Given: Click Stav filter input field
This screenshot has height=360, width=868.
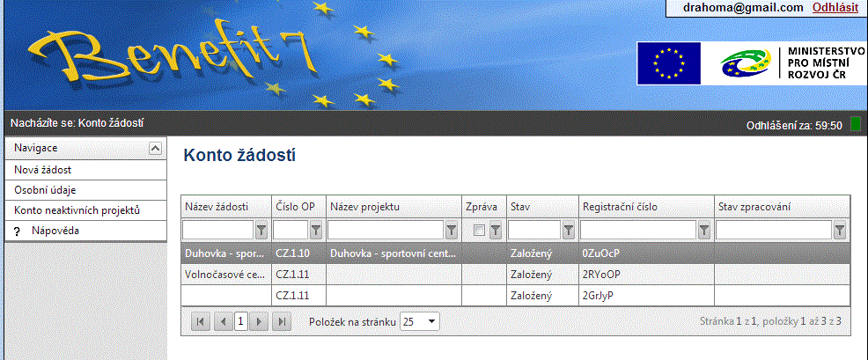Looking at the screenshot, I should click(x=534, y=231).
